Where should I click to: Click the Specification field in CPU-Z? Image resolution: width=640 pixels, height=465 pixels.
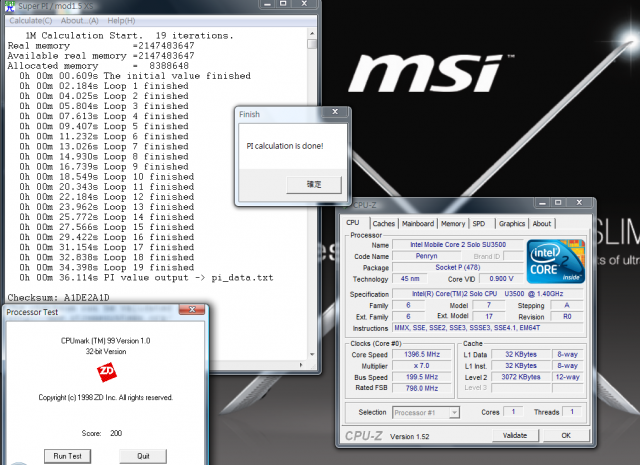coord(488,294)
